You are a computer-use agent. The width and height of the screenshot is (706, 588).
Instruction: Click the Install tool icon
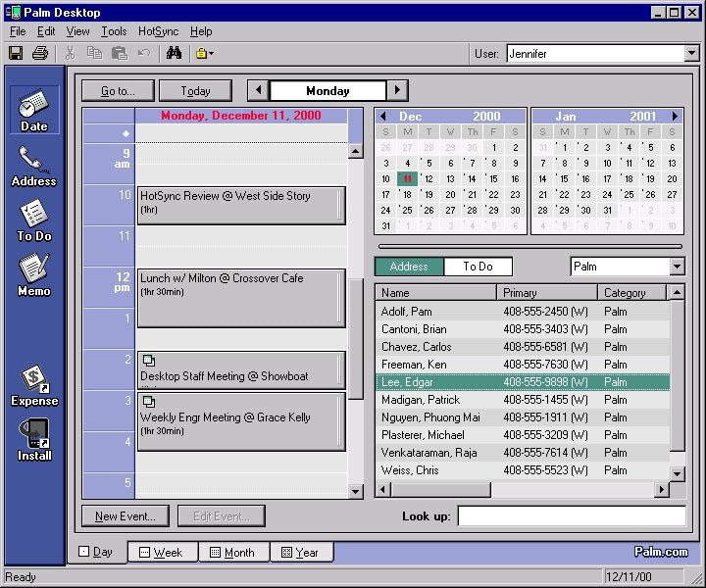click(34, 439)
